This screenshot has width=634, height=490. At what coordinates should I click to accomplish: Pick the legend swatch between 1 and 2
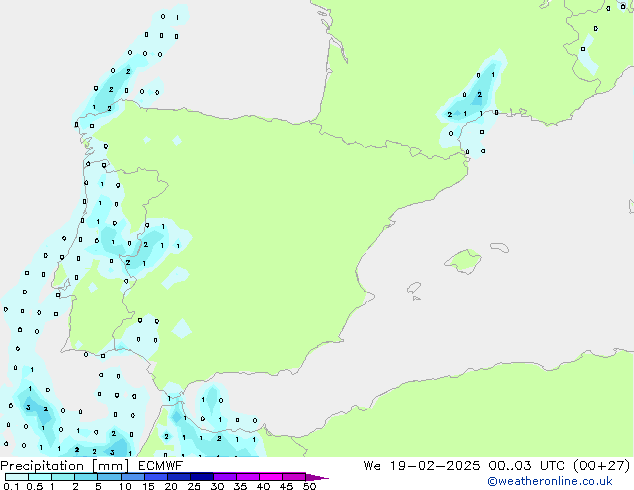(63, 477)
